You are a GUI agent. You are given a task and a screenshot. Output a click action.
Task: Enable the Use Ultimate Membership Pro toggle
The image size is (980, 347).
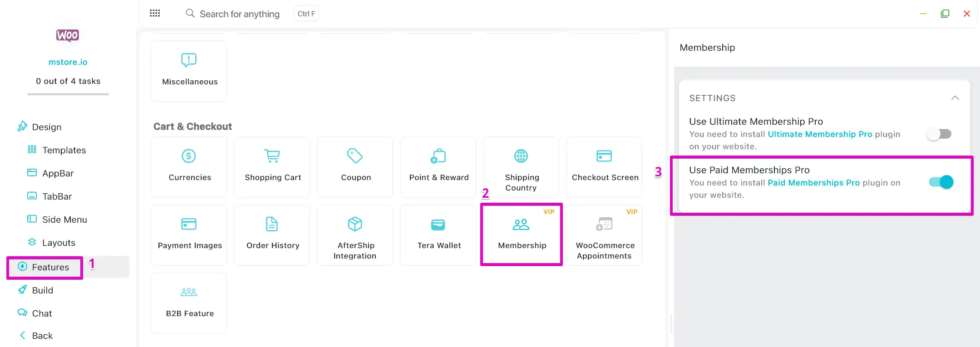(939, 134)
